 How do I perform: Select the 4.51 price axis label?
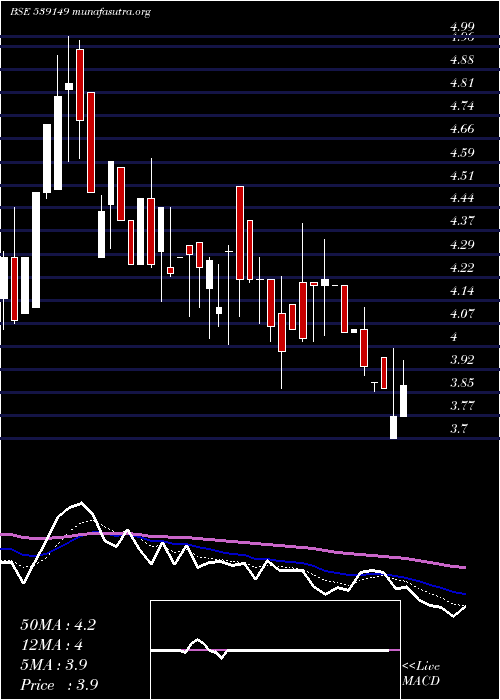point(462,175)
